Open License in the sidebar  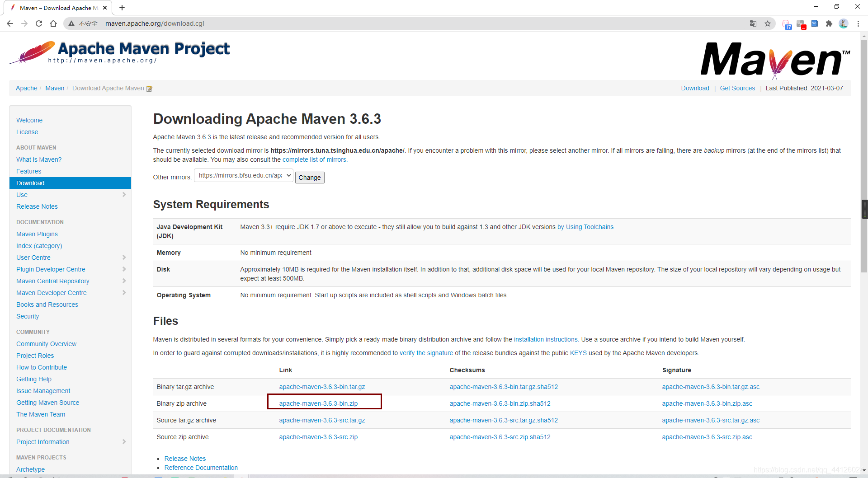(x=27, y=132)
